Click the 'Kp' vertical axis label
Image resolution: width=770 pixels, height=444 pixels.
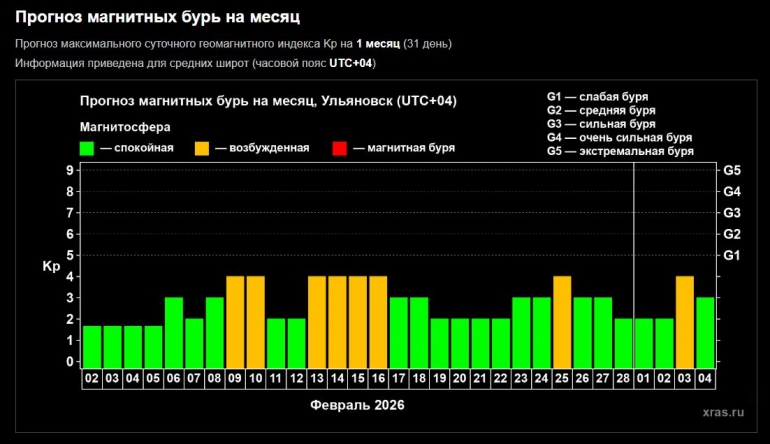coord(50,266)
